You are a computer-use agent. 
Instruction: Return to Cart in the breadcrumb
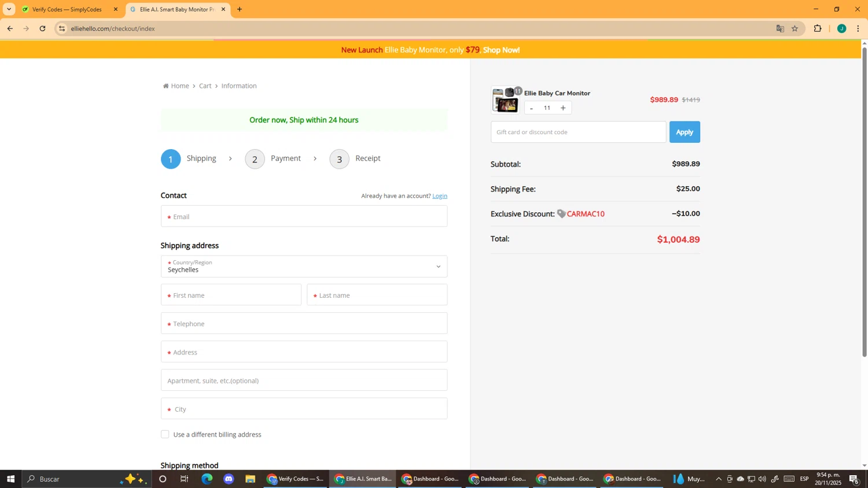coord(205,86)
